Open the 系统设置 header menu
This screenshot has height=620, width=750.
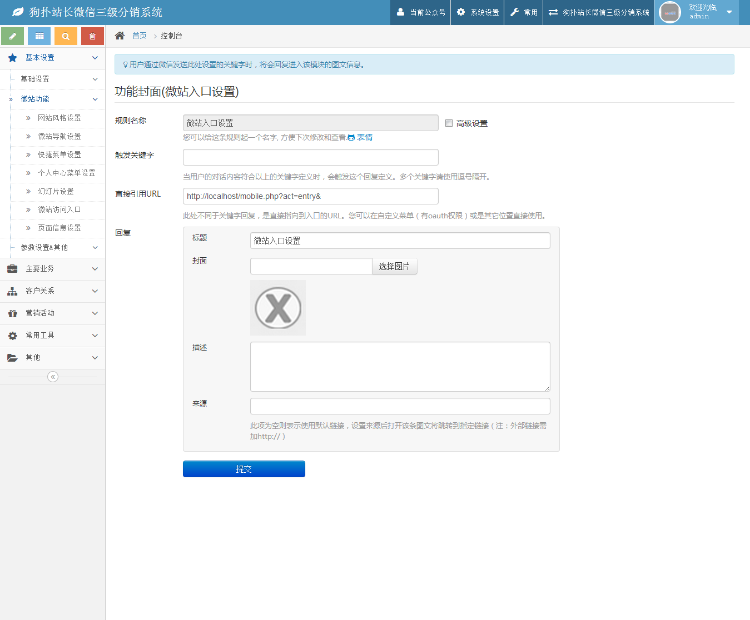(478, 12)
